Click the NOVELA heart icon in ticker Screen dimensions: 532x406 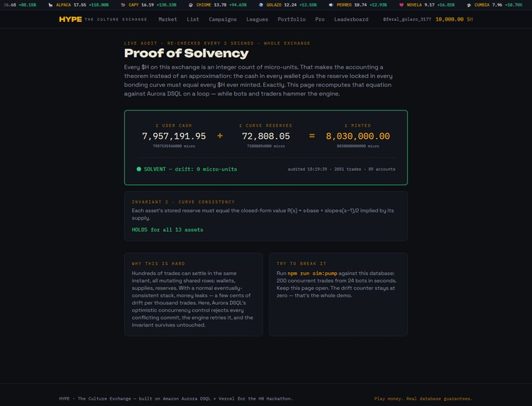point(401,5)
